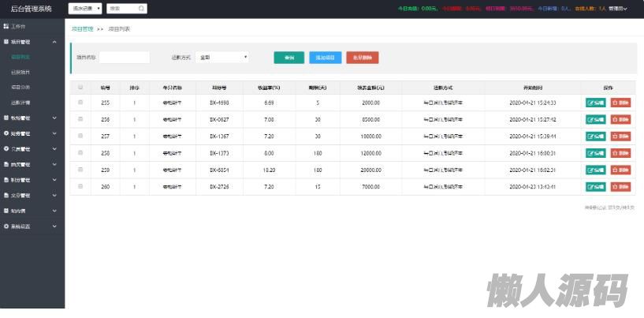644x318 pixels.
Task: Expand the sidebar menu just above 系统设置
Action: click(x=54, y=211)
